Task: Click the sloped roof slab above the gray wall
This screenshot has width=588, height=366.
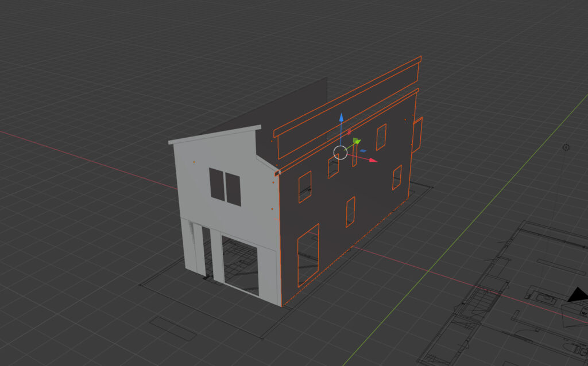Action: pos(215,134)
